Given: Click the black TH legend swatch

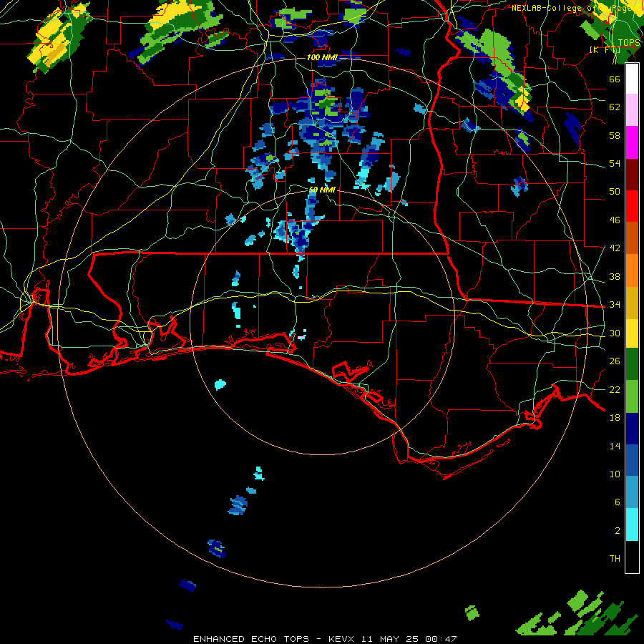Looking at the screenshot, I should pyautogui.click(x=632, y=557).
